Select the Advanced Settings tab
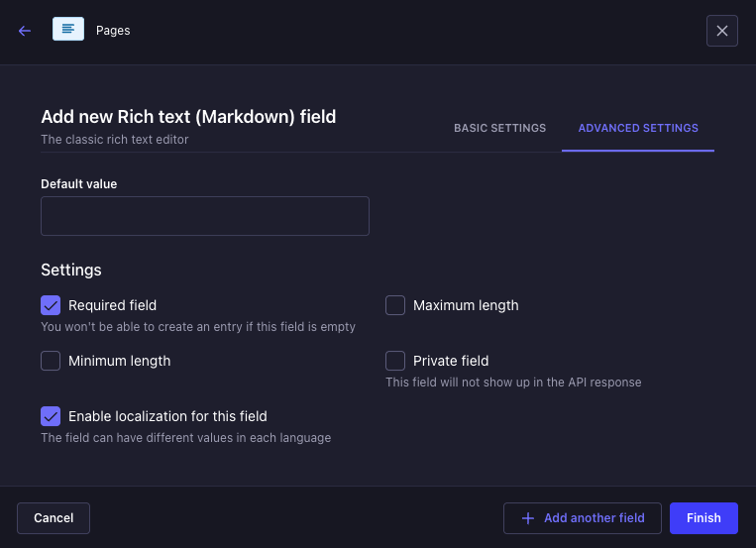This screenshot has height=548, width=756. tap(638, 128)
